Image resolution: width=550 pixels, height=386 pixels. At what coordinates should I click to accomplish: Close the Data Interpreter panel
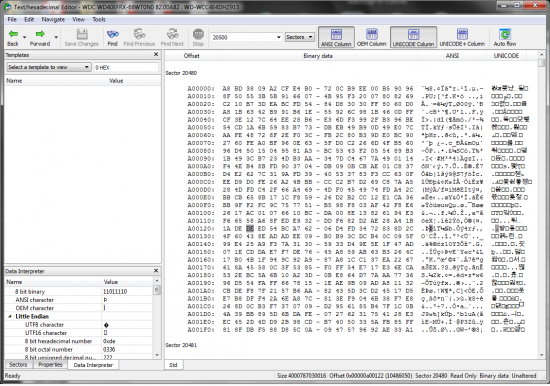[x=156, y=271]
